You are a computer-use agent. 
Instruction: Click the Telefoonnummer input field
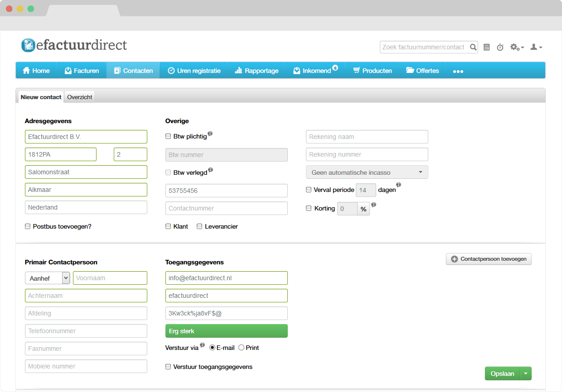tap(86, 331)
